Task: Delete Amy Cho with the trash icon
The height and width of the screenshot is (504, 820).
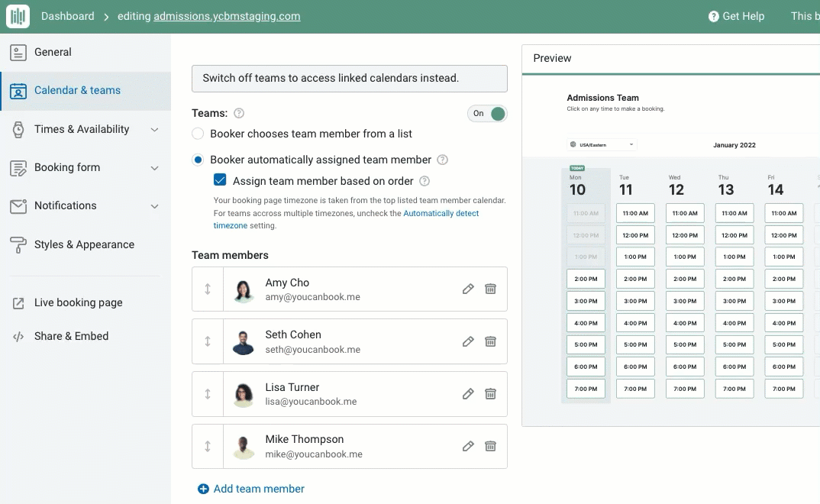Action: [x=490, y=289]
